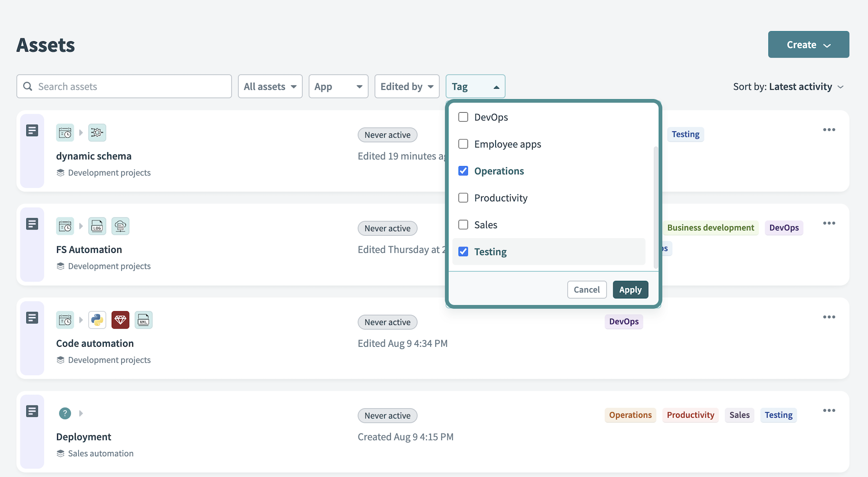
Task: Click the Ruby gem icon in Code automation
Action: [120, 320]
